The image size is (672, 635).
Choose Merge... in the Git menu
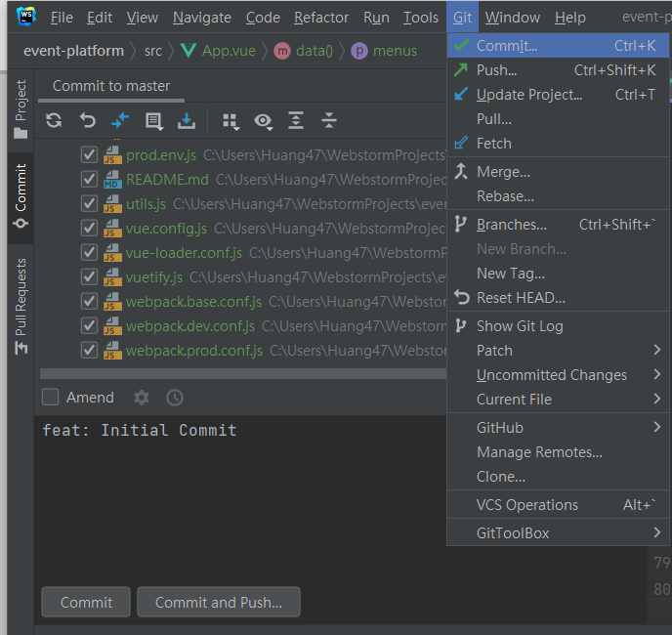(558, 172)
